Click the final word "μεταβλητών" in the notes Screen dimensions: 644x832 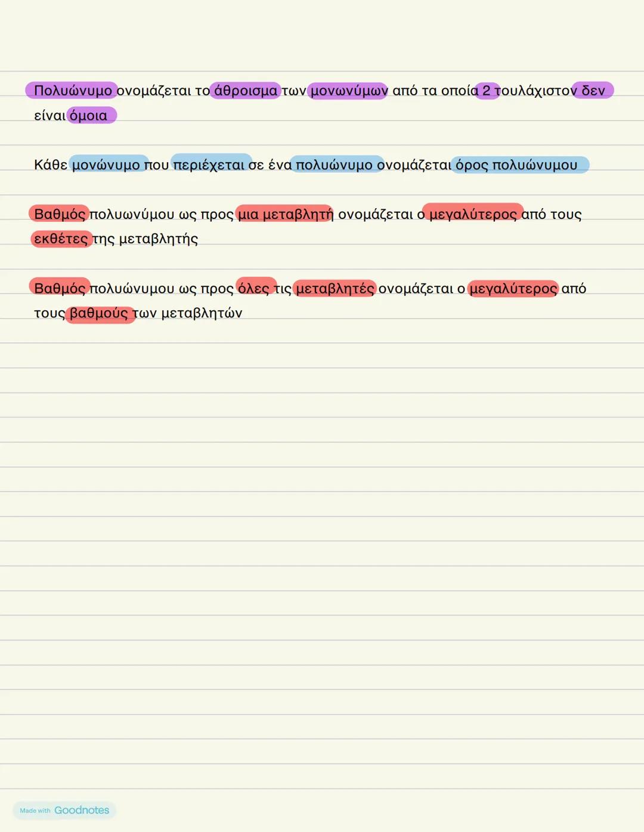tap(202, 313)
